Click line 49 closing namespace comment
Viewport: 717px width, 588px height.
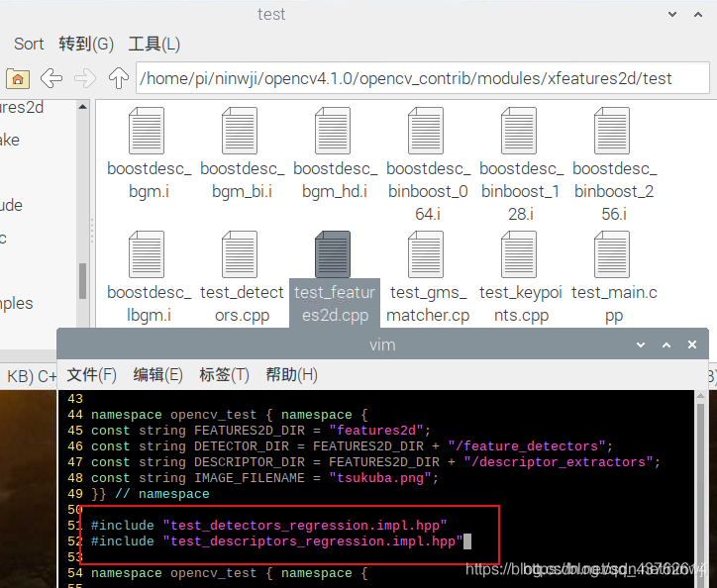pyautogui.click(x=150, y=494)
